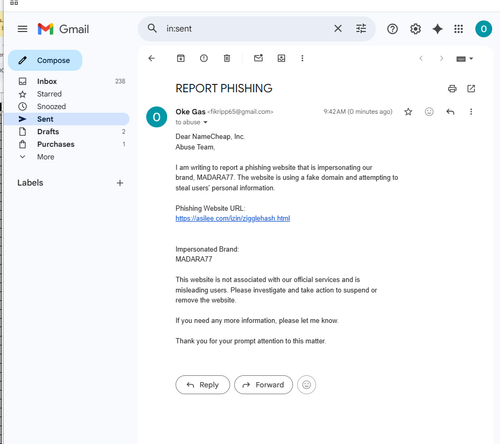Open the Starred folder

[67, 94]
